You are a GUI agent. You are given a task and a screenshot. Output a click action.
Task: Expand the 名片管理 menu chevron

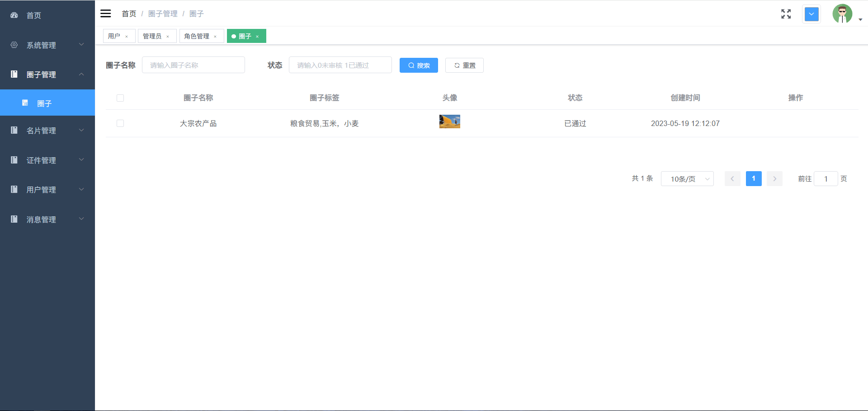81,130
